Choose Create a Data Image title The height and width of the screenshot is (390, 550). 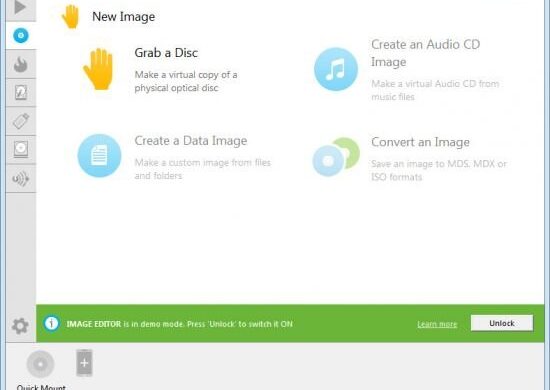click(191, 141)
